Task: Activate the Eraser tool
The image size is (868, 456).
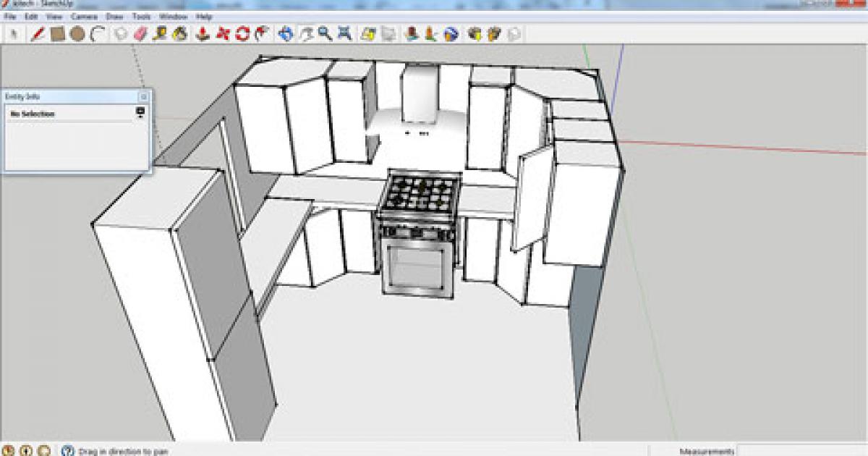Action: (140, 33)
